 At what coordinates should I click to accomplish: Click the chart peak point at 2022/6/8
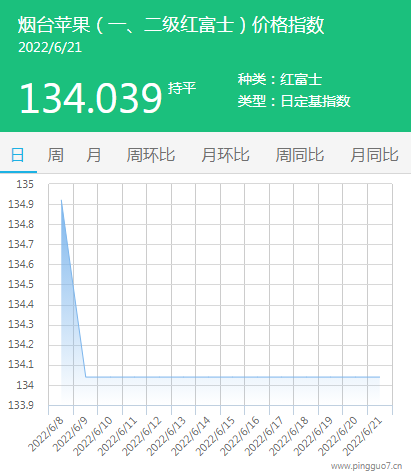pyautogui.click(x=61, y=200)
